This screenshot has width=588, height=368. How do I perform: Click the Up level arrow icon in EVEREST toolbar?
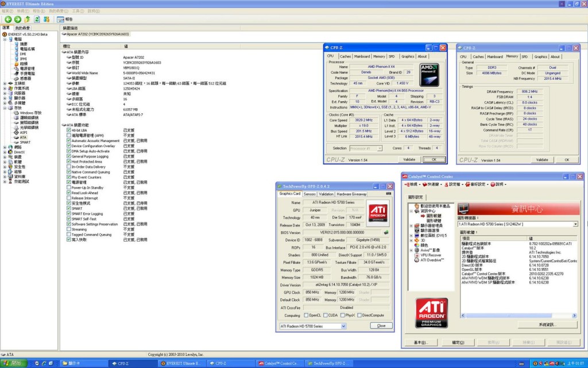click(x=27, y=19)
